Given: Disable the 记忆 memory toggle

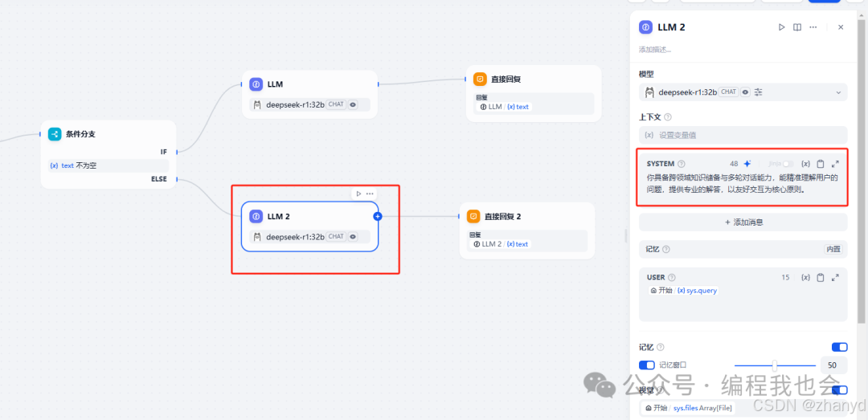Looking at the screenshot, I should click(x=839, y=347).
